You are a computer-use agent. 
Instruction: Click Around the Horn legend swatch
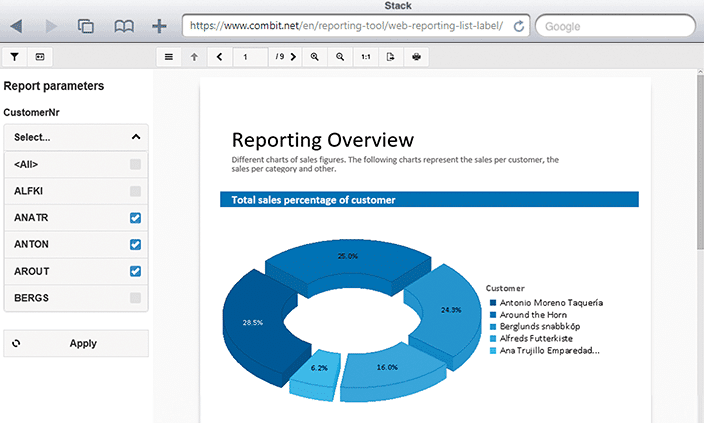coord(493,315)
